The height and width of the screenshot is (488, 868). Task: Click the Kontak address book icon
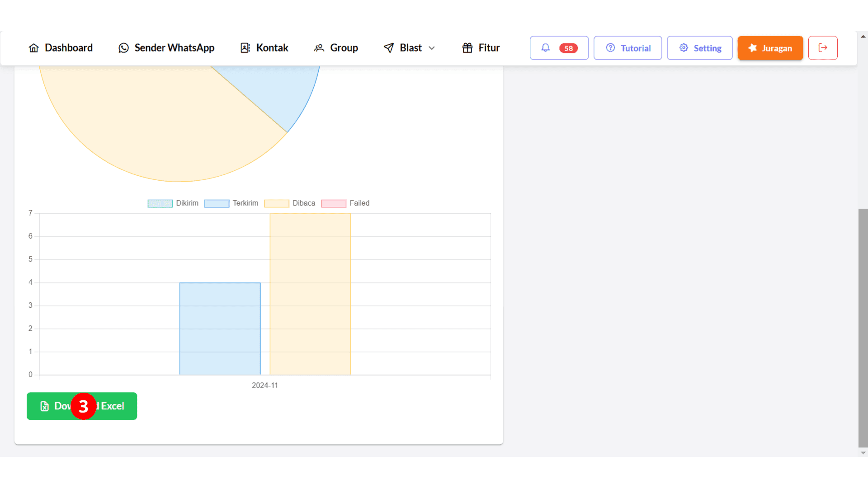245,48
